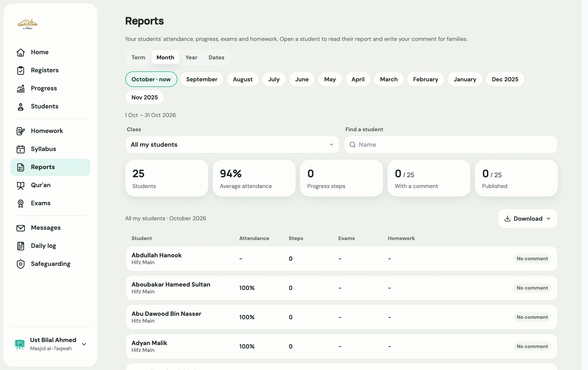Click the search magnifier icon

[352, 145]
